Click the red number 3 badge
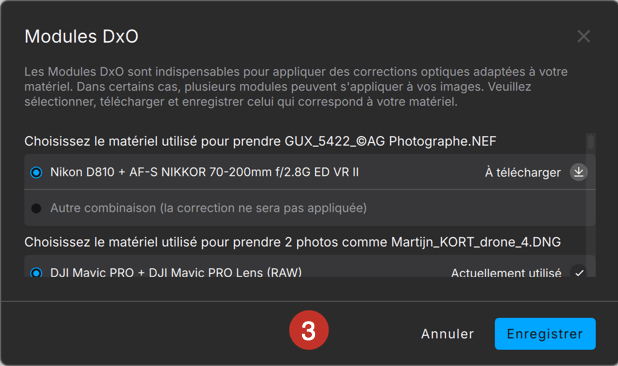Image resolution: width=618 pixels, height=366 pixels. point(309,330)
